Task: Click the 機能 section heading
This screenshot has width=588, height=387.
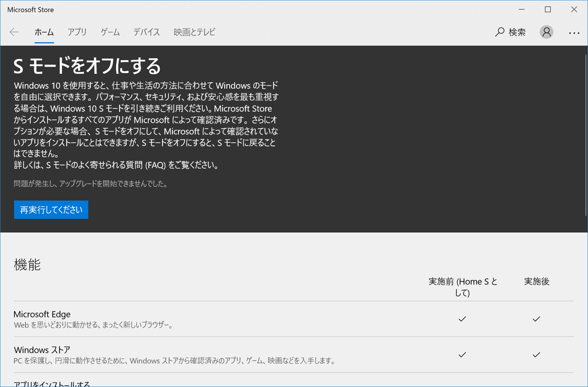Action: (x=27, y=265)
